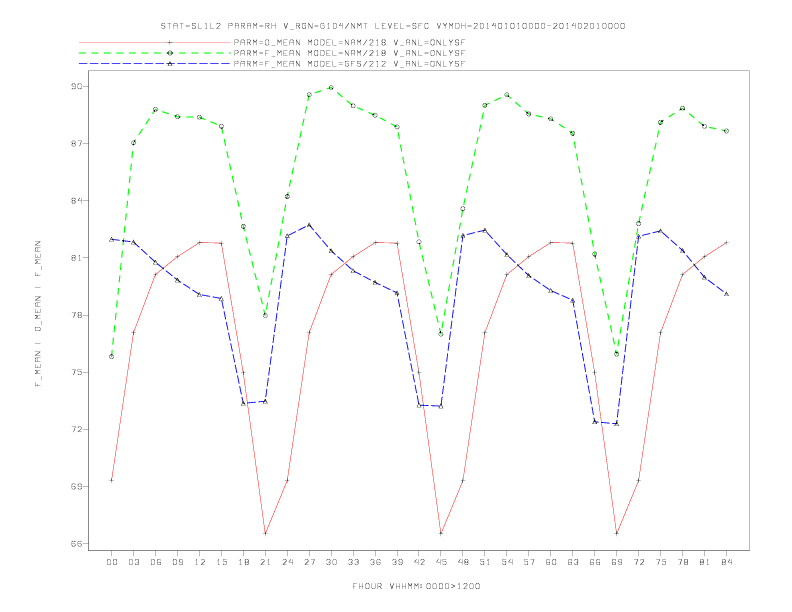The image size is (792, 612).
Task: Click the triangle marker on blue legend line
Action: pyautogui.click(x=170, y=64)
